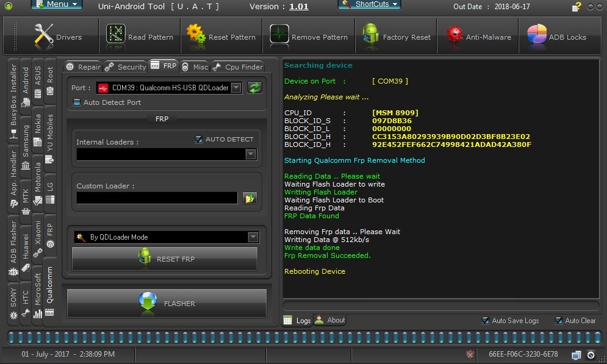Click the FLASHER button

pyautogui.click(x=167, y=303)
